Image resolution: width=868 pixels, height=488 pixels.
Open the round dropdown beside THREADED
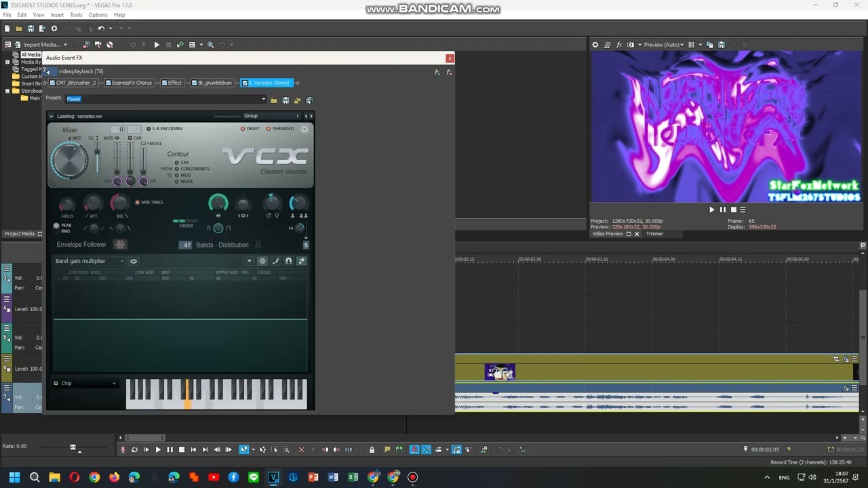[304, 129]
